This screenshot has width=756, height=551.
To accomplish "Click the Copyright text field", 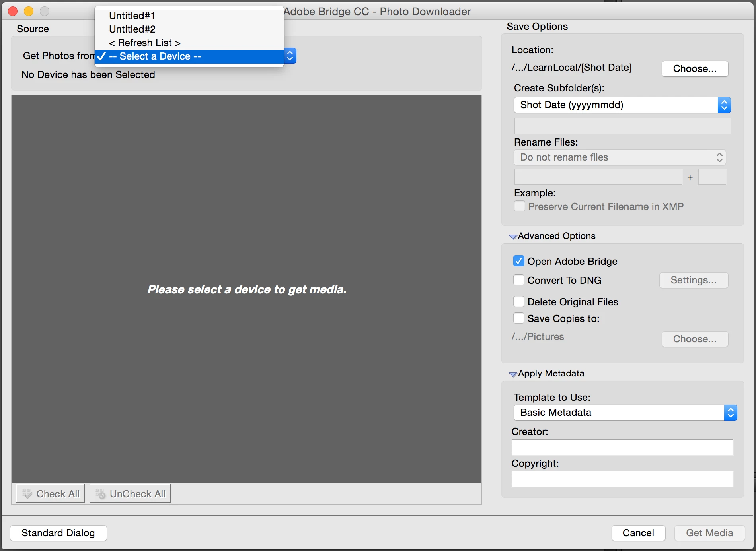I will 622,479.
